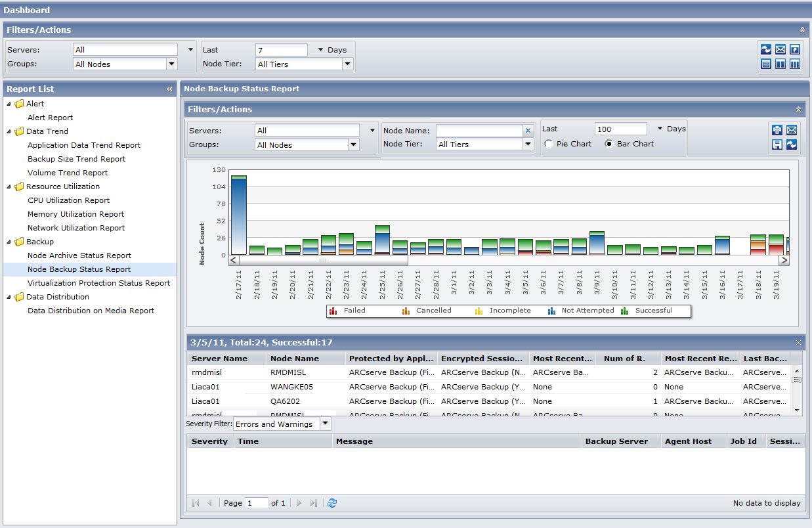This screenshot has height=528, width=812.
Task: Switch dashboard to single-column layout
Action: click(x=766, y=64)
